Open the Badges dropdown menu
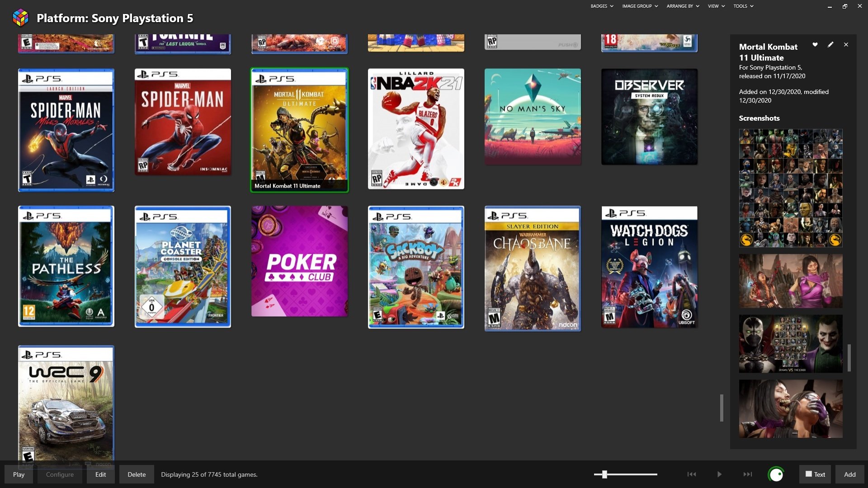 tap(602, 6)
